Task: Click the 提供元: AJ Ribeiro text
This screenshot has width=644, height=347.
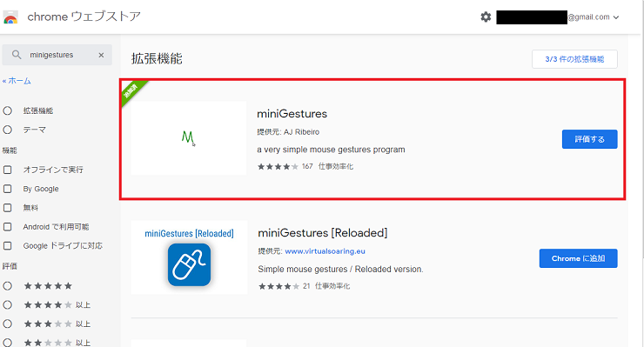Action: tap(288, 132)
